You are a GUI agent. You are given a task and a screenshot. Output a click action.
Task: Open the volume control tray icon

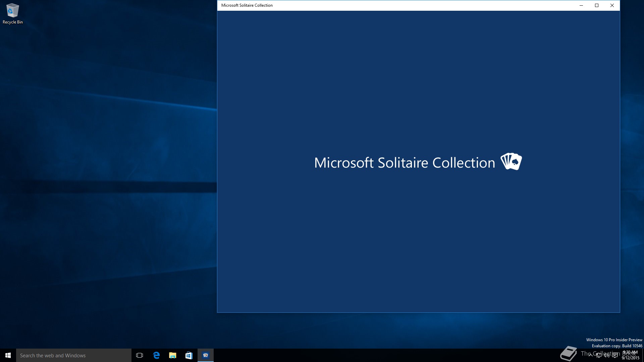tap(607, 356)
